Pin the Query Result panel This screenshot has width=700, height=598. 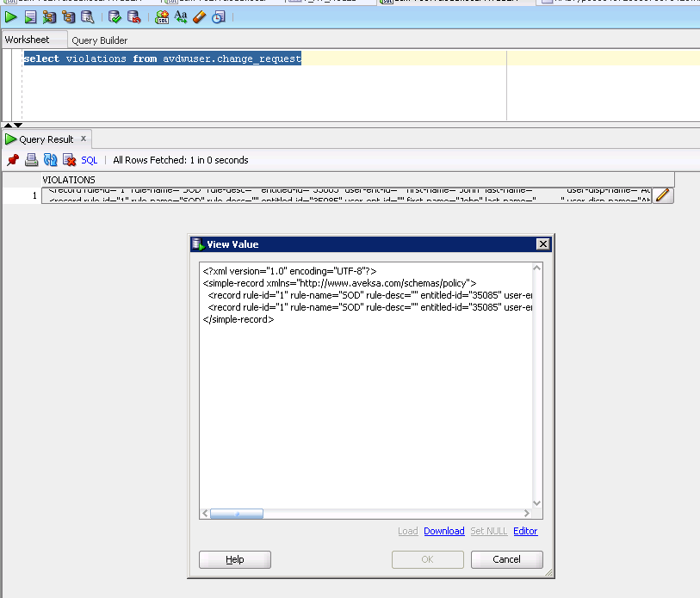pos(12,160)
